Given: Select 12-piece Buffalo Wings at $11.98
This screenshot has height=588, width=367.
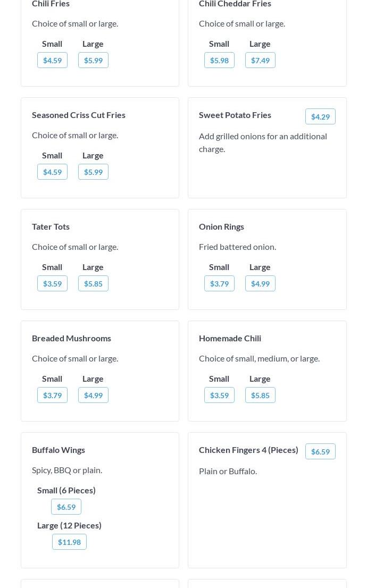Looking at the screenshot, I should [x=69, y=542].
